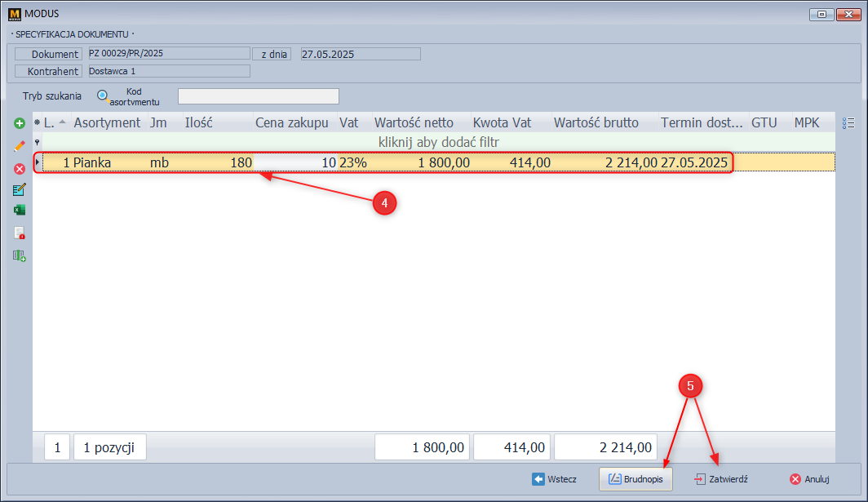This screenshot has width=868, height=502.
Task: Click into the search input field
Action: click(259, 96)
